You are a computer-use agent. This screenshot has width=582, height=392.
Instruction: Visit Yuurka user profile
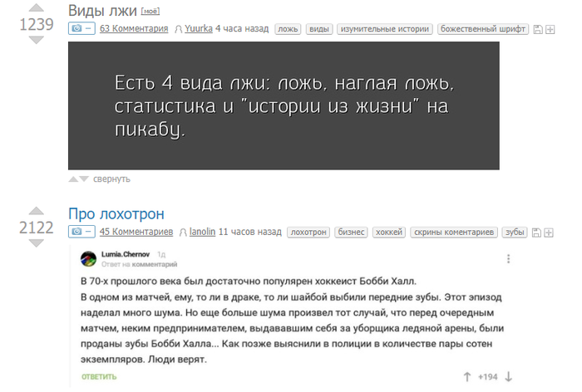199,28
